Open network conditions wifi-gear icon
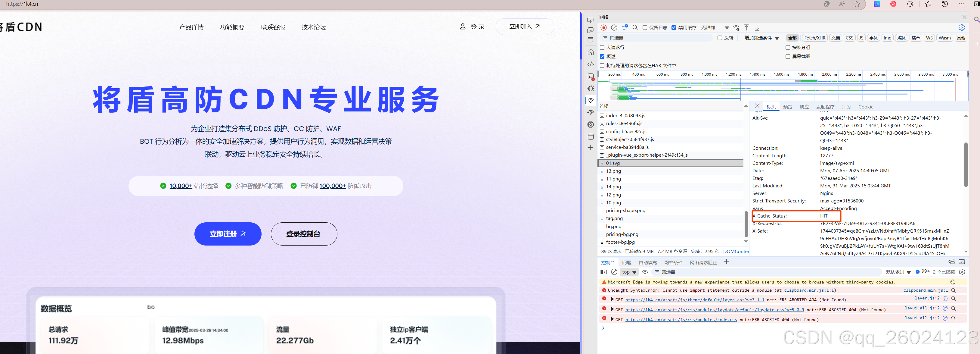 (736, 28)
